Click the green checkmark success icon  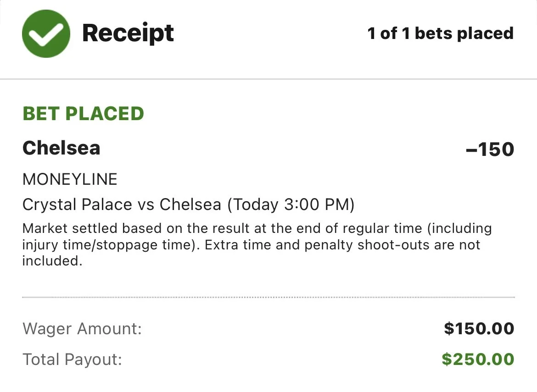pos(46,33)
